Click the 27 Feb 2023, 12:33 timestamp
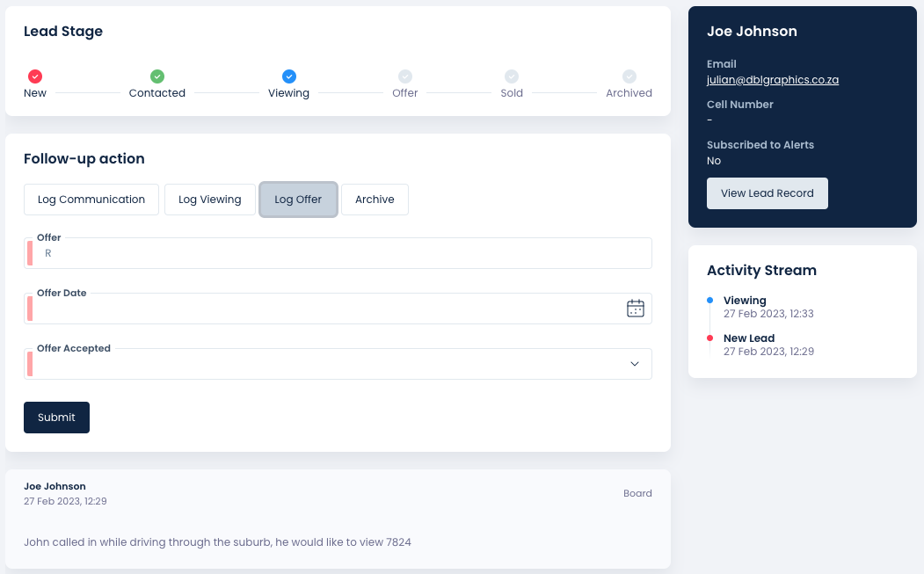Image resolution: width=924 pixels, height=574 pixels. 768,314
